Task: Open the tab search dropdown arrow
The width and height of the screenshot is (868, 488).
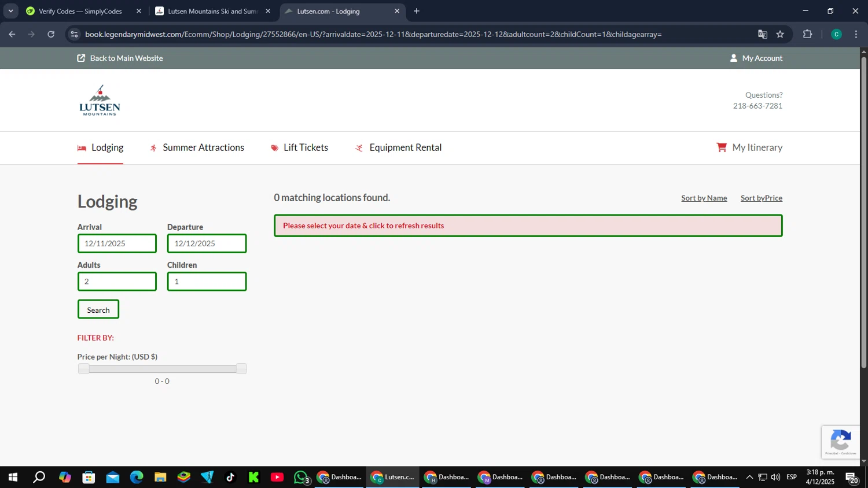Action: [10, 11]
